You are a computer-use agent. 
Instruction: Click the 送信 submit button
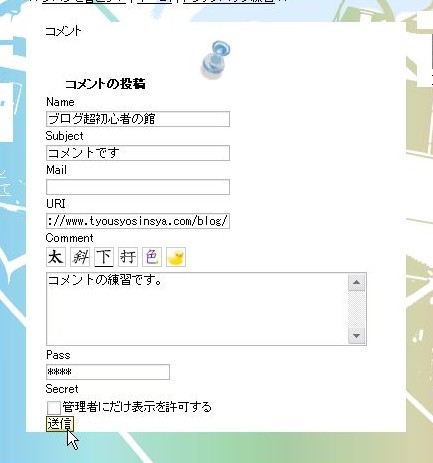coord(60,424)
